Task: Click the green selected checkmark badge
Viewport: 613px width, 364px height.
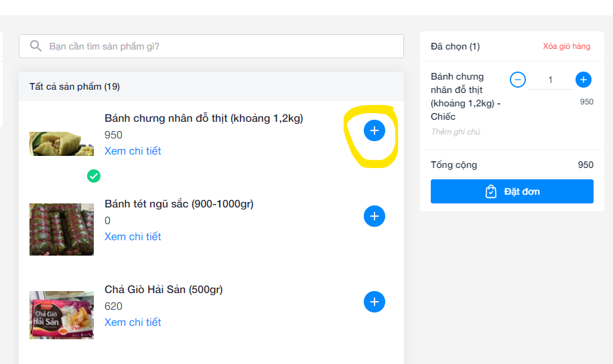Action: tap(94, 176)
